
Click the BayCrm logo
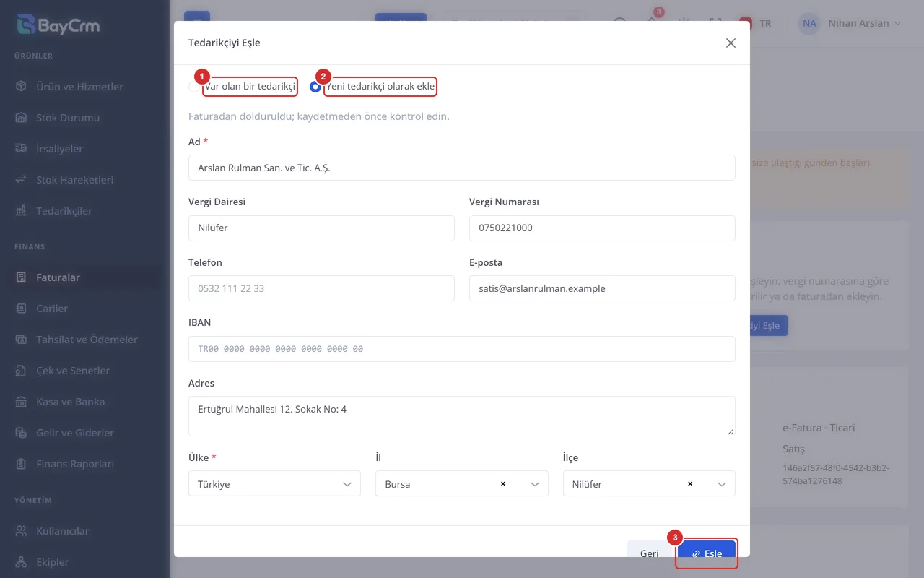coord(58,25)
